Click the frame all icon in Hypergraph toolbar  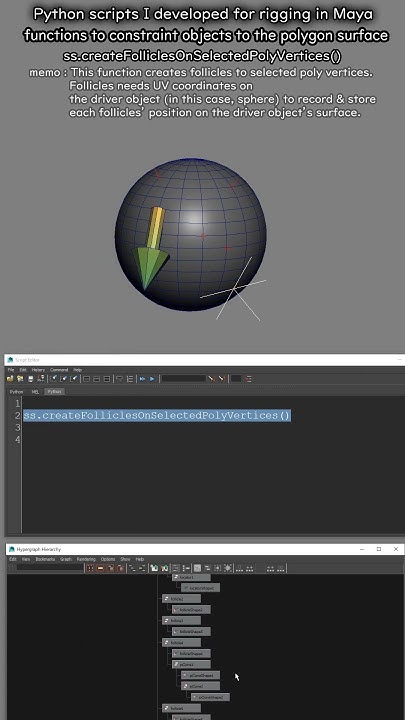click(90, 568)
